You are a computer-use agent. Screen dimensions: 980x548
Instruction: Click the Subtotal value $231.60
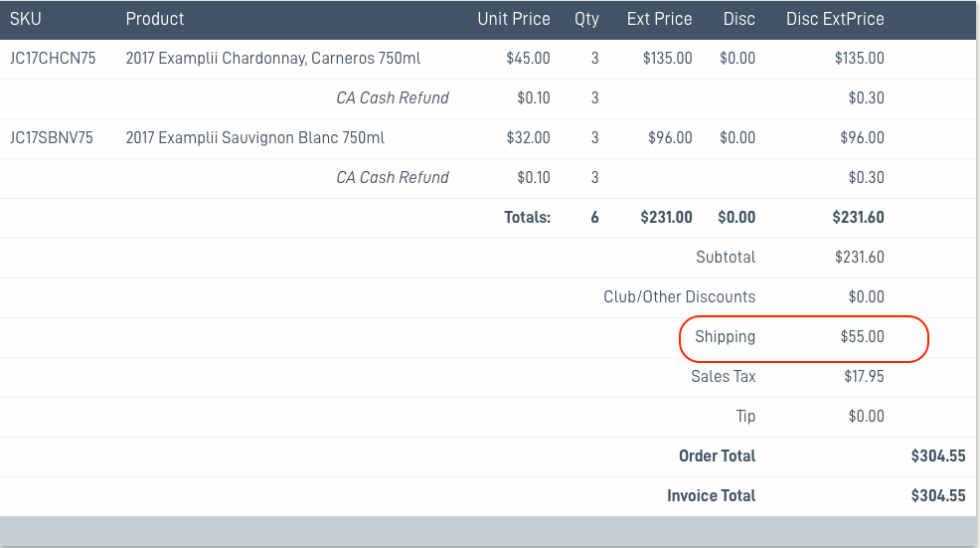(x=860, y=258)
